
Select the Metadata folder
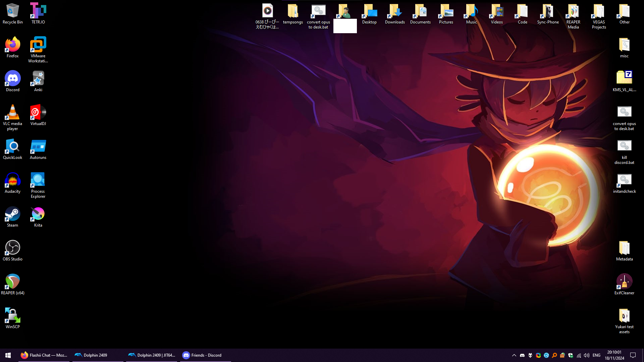[624, 251]
